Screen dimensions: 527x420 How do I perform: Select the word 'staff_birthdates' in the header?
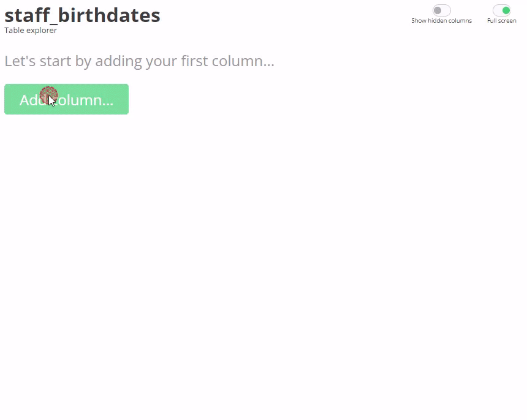click(x=82, y=15)
